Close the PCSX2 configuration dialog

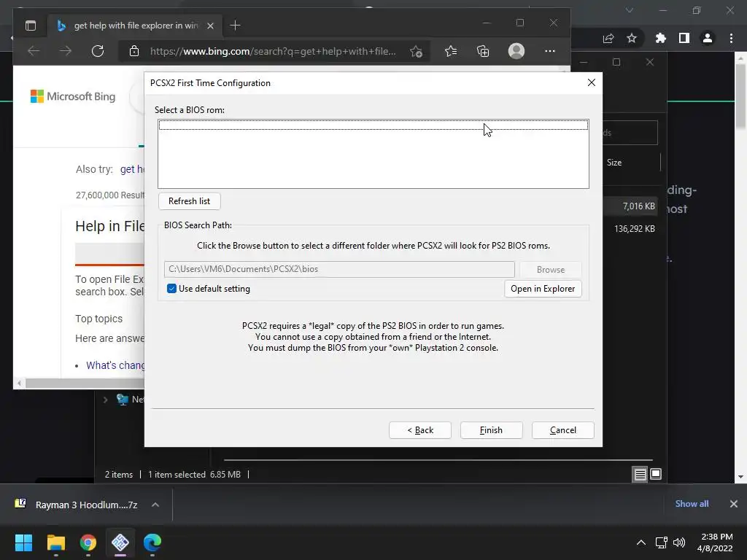coord(591,82)
